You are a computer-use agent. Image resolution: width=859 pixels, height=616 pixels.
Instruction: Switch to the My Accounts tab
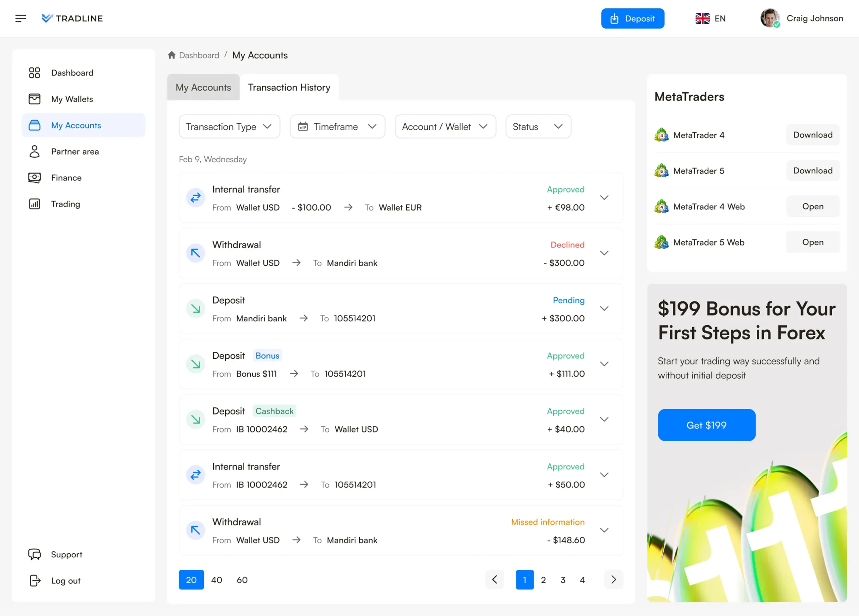point(203,88)
